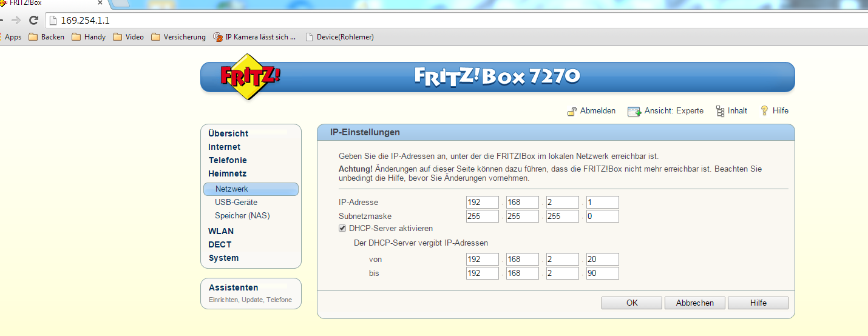868x336 pixels.
Task: Click Subnetzmaske first octet field
Action: point(483,217)
